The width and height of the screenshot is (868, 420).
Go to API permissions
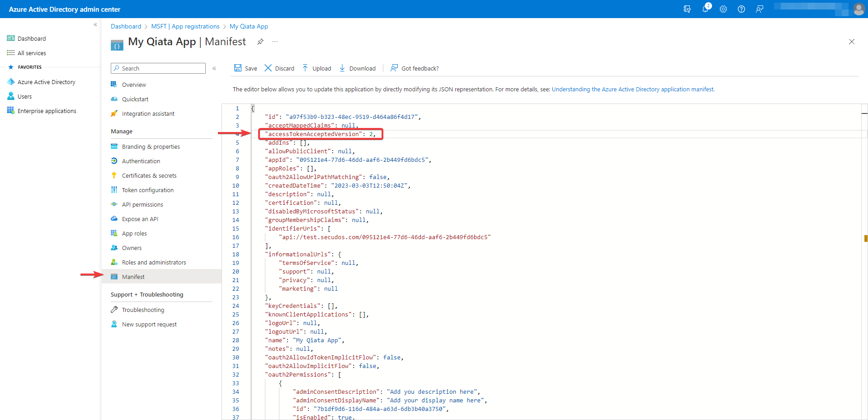(x=142, y=204)
